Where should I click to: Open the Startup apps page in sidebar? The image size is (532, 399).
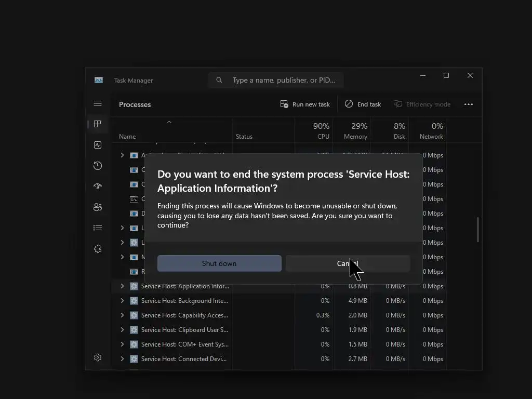point(98,187)
